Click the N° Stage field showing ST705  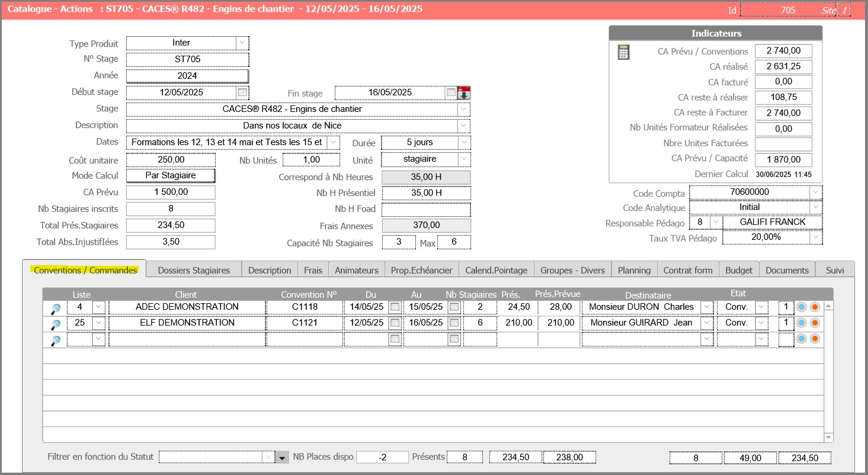(x=187, y=59)
